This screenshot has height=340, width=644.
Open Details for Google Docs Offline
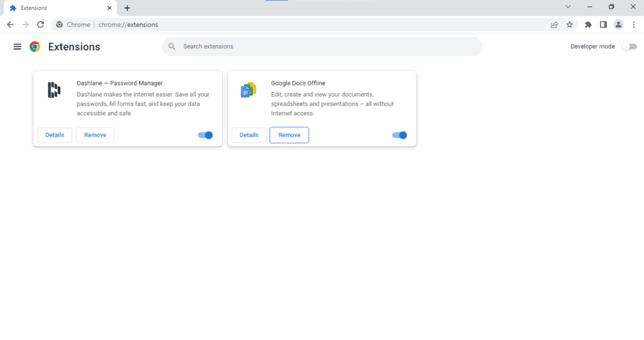tap(249, 135)
